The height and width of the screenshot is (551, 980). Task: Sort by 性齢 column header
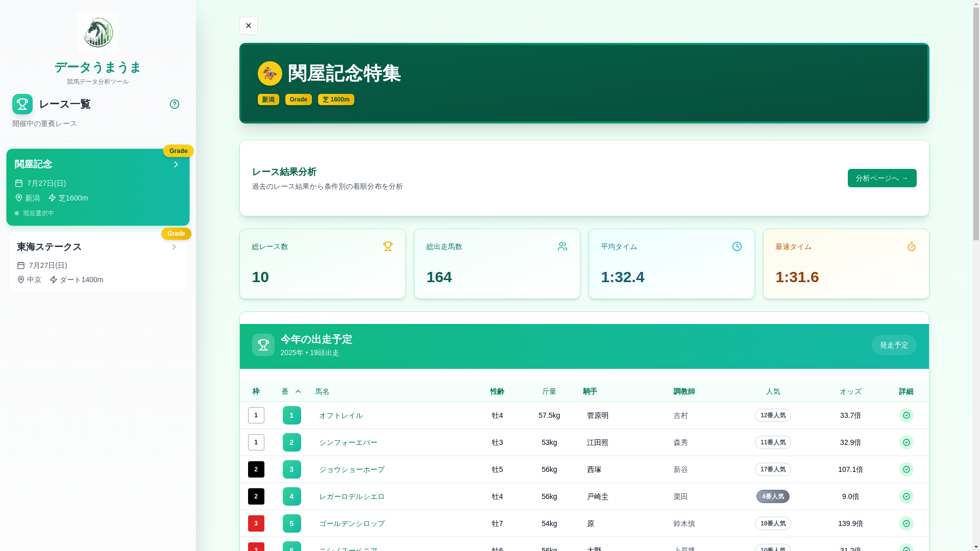(x=497, y=391)
